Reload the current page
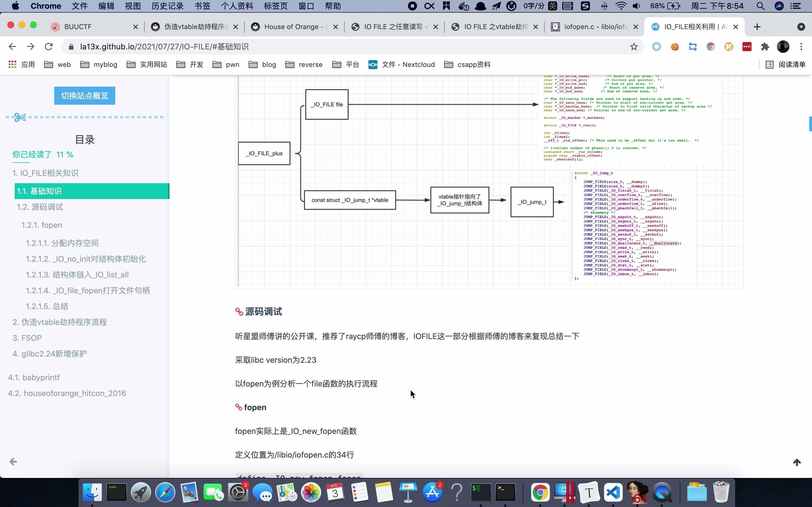This screenshot has width=812, height=507. click(49, 47)
